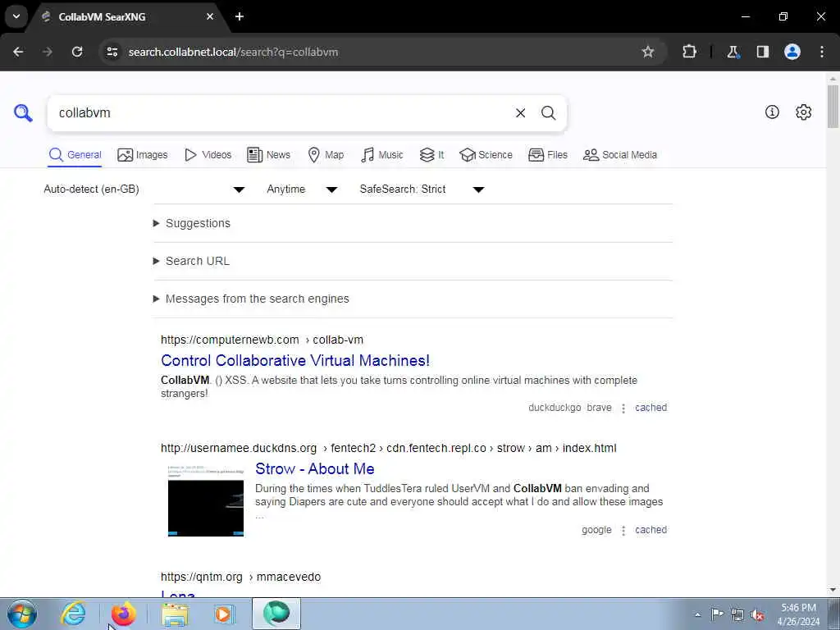Open the Chrome profile avatar
This screenshot has width=840, height=630.
(x=792, y=52)
